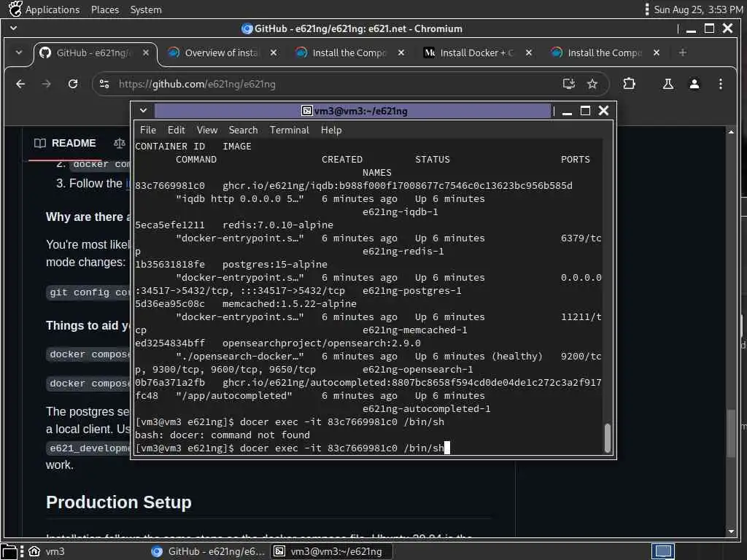This screenshot has width=747, height=560.
Task: Open Chrome Labs flask icon
Action: pos(668,85)
